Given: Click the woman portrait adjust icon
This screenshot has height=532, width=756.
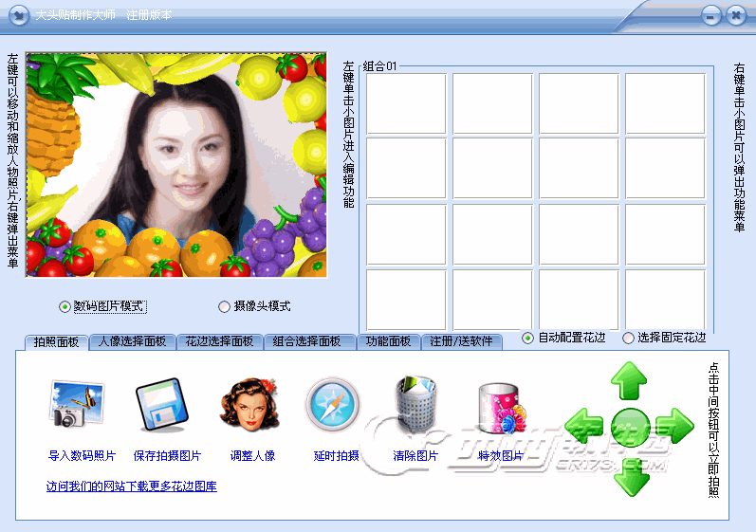Looking at the screenshot, I should coord(249,405).
